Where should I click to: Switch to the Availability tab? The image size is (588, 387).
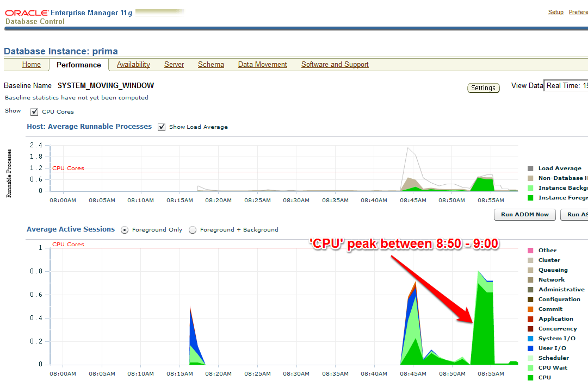click(133, 65)
